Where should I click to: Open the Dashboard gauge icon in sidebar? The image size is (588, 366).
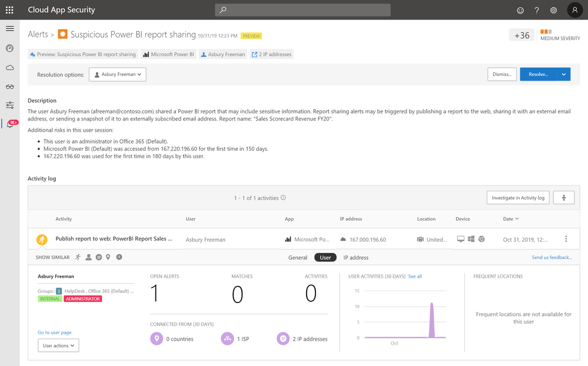point(9,48)
